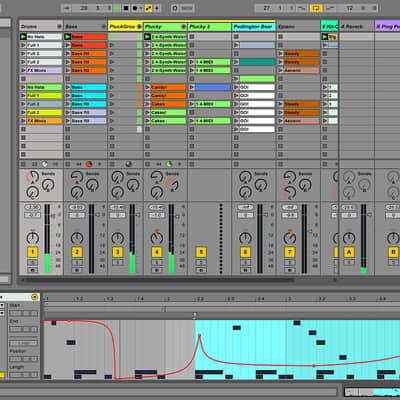This screenshot has height=400, width=400.
Task: Toggle the yellow clip activator in clip view
Action: (x=34, y=297)
